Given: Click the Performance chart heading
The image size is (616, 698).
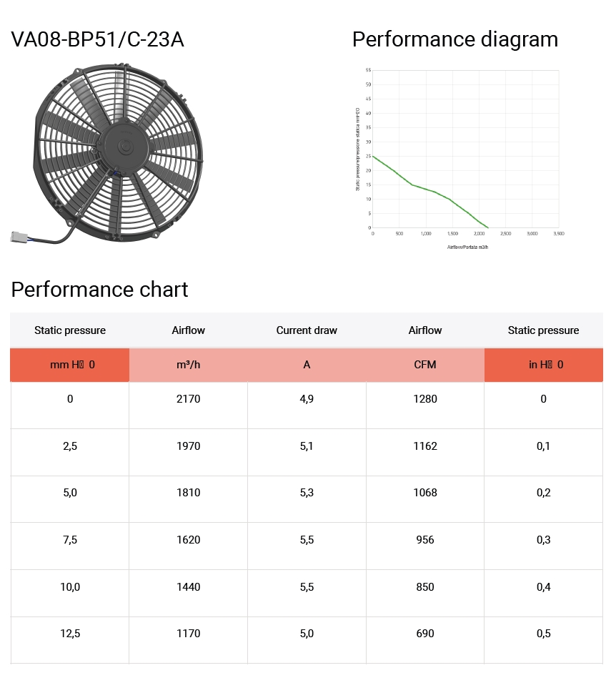Looking at the screenshot, I should (99, 290).
